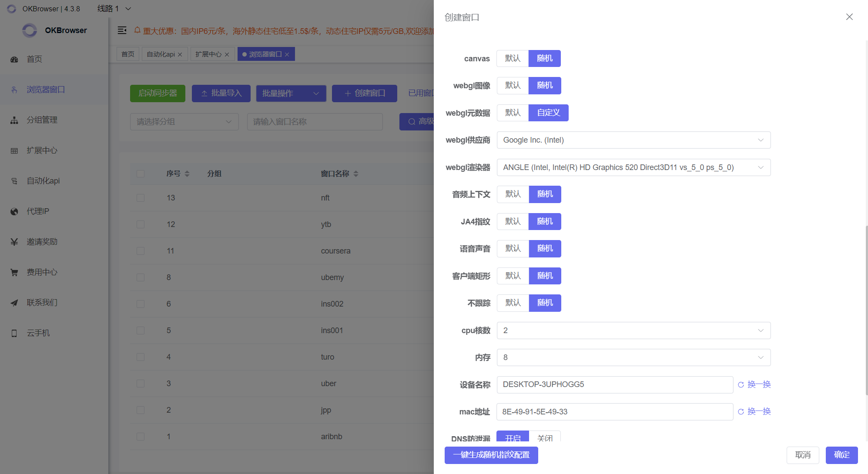The width and height of the screenshot is (868, 474).
Task: Click the 代理IP globe icon
Action: click(x=14, y=212)
